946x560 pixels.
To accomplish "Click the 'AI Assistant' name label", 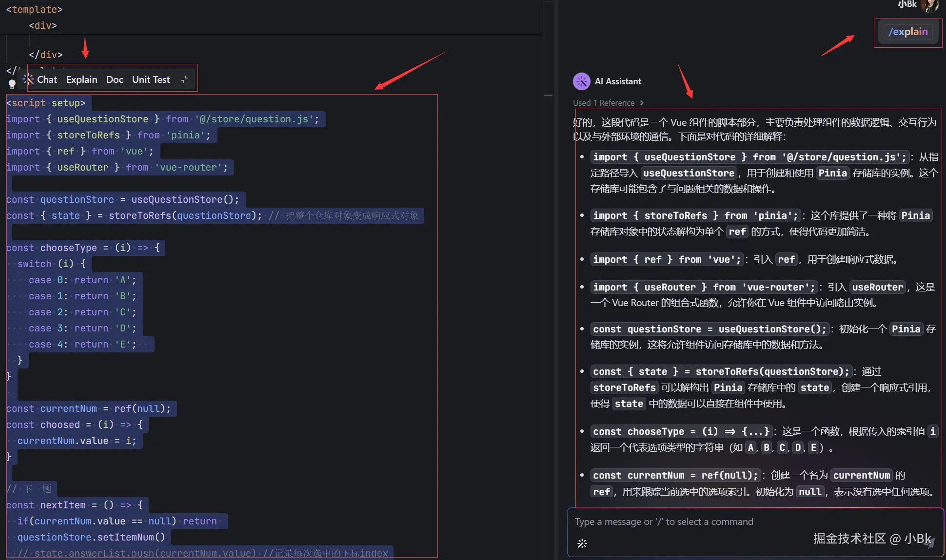I will [x=618, y=81].
